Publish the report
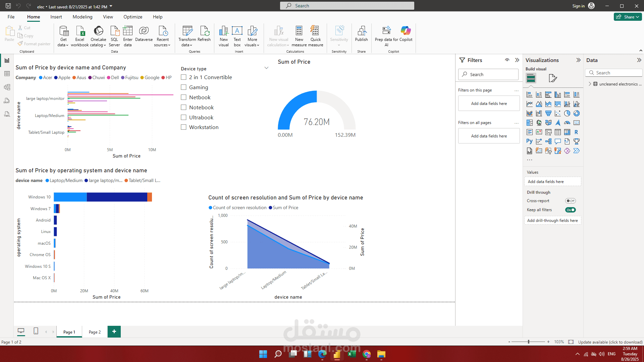This screenshot has height=362, width=644. [362, 34]
